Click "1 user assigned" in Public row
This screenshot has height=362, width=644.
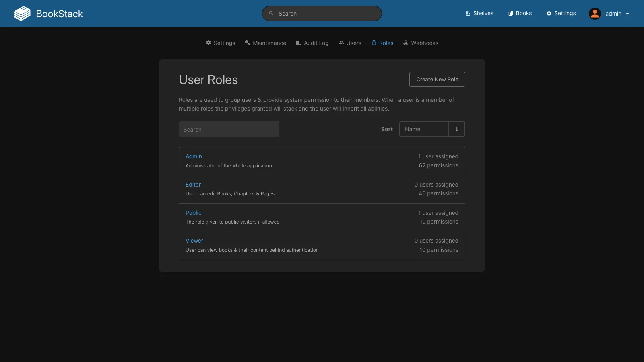(x=438, y=213)
